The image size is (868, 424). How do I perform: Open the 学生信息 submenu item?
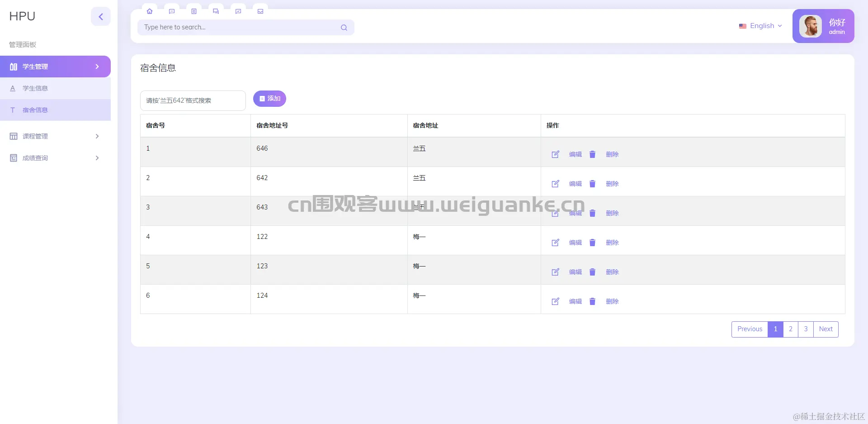(x=55, y=88)
